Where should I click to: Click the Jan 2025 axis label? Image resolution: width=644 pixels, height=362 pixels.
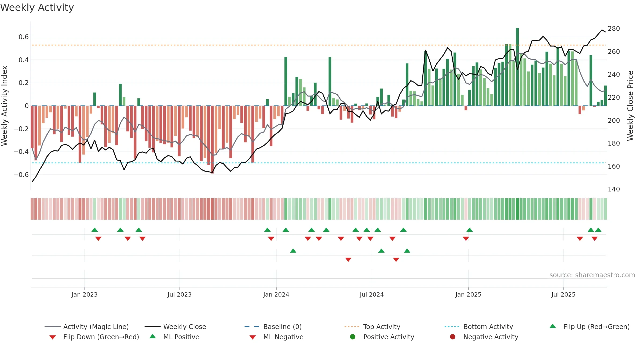(x=468, y=295)
